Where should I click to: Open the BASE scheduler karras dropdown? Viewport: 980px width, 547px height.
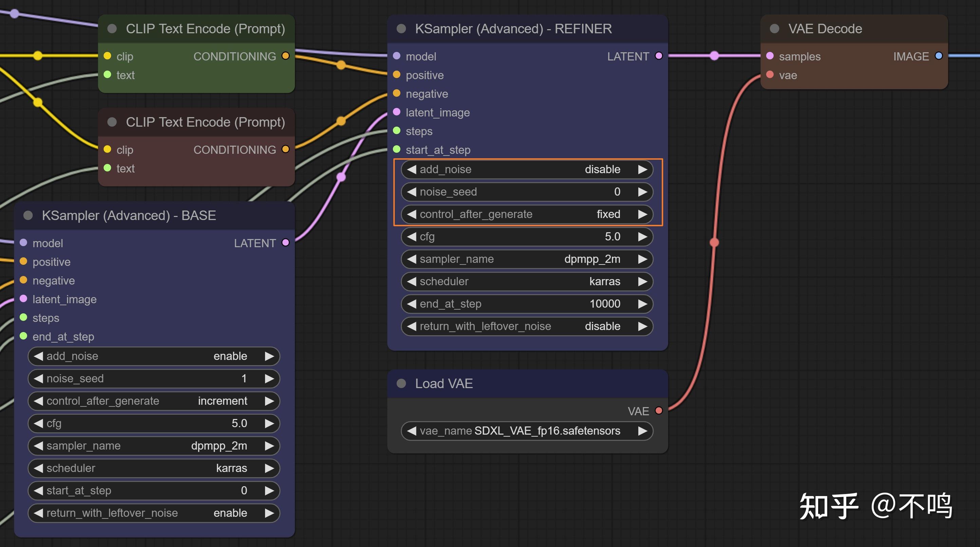(x=153, y=468)
